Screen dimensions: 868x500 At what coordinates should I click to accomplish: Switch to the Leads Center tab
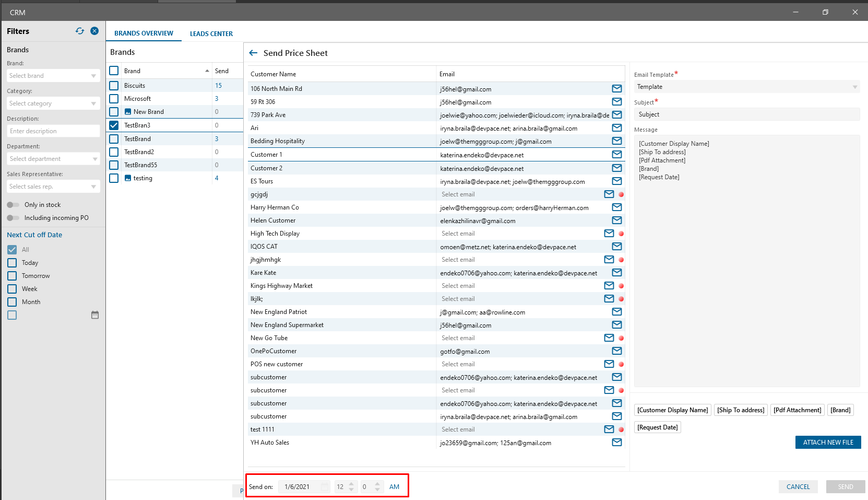tap(211, 33)
